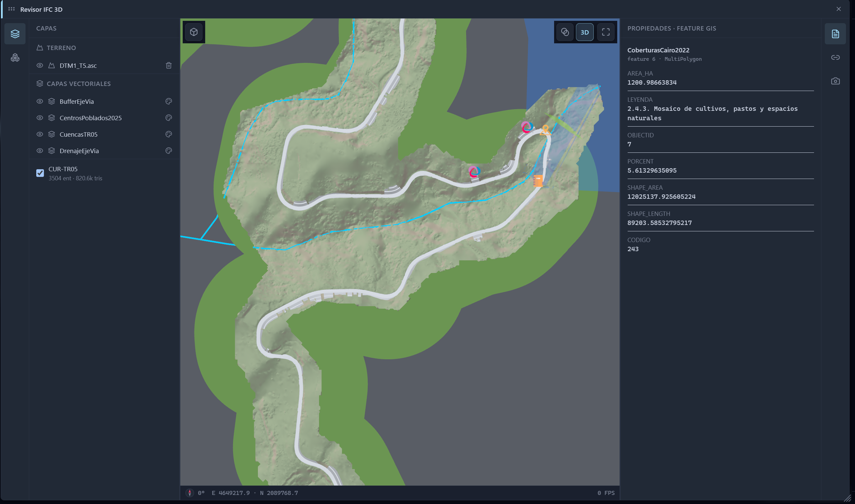
Task: Click the CAPAS panel title
Action: click(47, 29)
